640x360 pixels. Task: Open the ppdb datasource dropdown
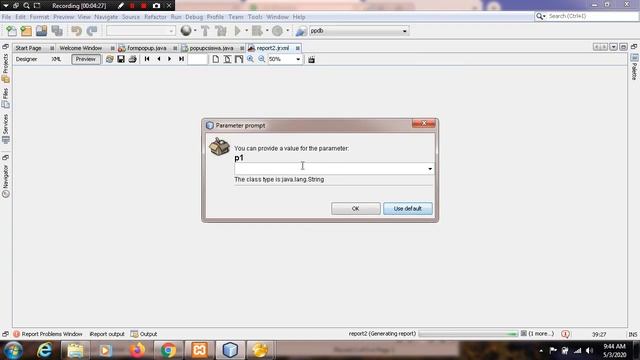404,31
